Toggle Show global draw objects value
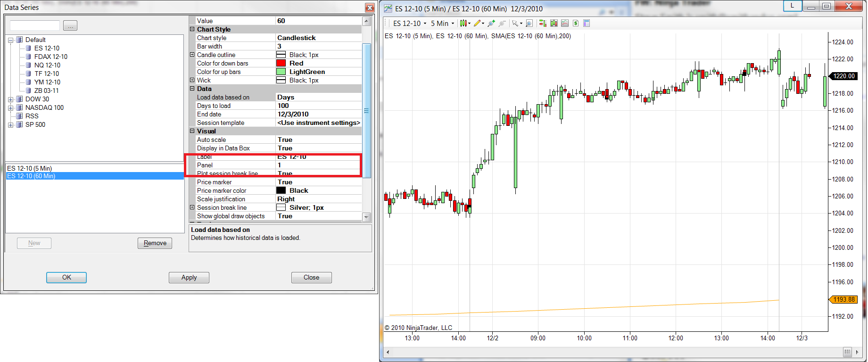 click(x=319, y=216)
